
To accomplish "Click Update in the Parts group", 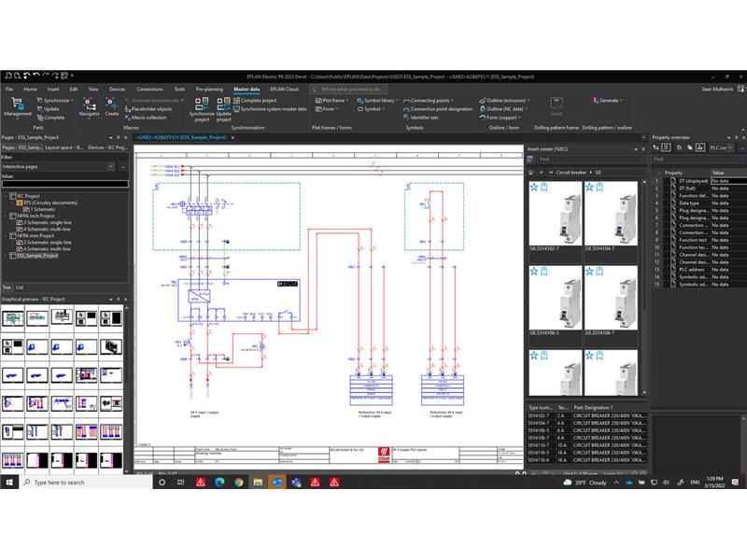I will tap(48, 109).
